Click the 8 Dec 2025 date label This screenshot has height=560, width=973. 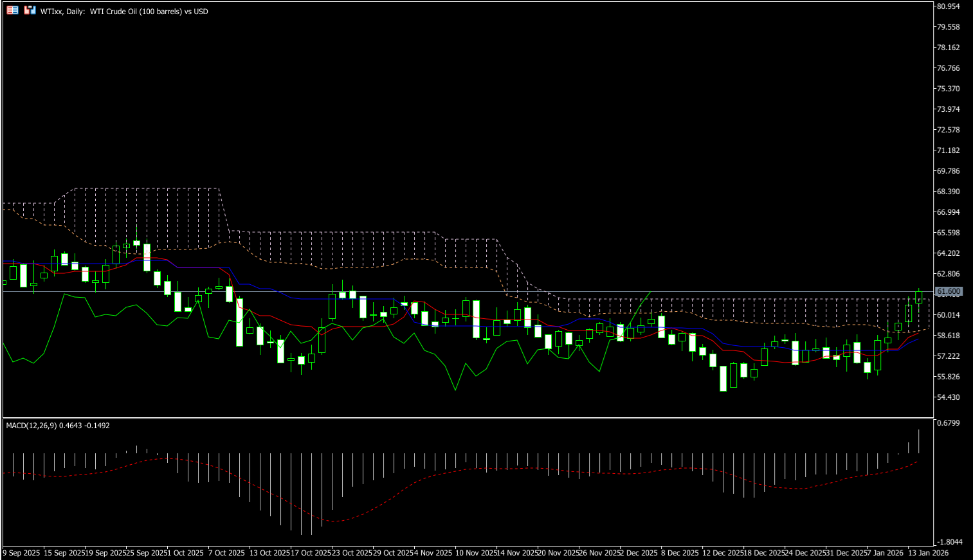(680, 553)
